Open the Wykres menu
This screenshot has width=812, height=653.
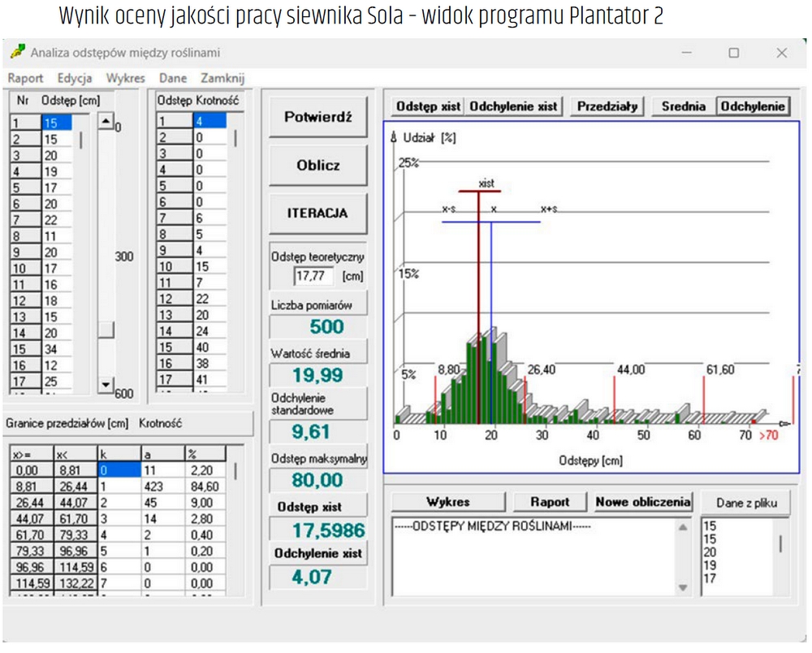(125, 78)
